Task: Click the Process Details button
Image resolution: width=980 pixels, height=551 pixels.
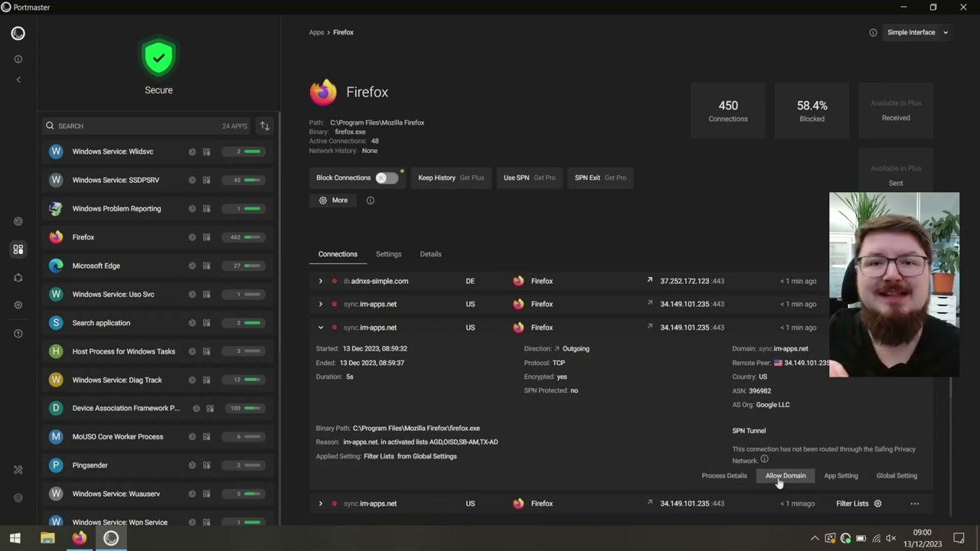Action: pyautogui.click(x=724, y=476)
